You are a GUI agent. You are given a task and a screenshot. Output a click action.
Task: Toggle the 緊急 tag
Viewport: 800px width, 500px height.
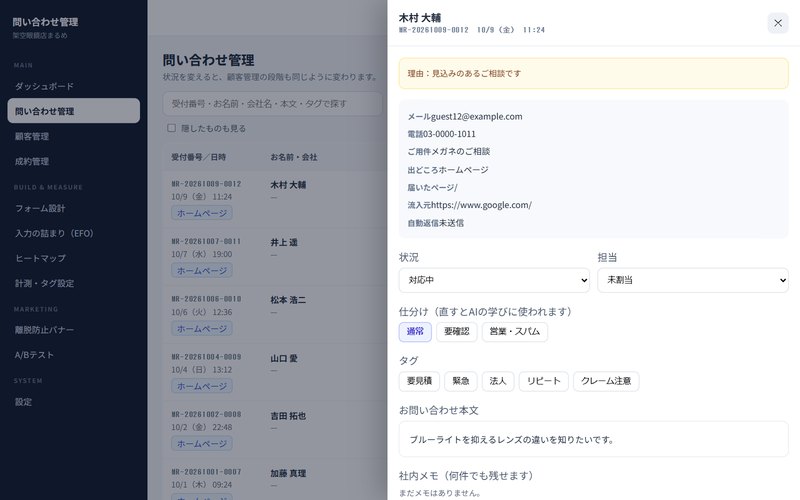pyautogui.click(x=461, y=381)
